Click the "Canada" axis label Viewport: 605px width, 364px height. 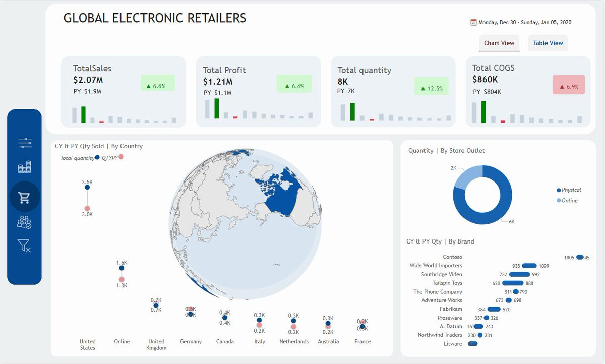pos(225,341)
